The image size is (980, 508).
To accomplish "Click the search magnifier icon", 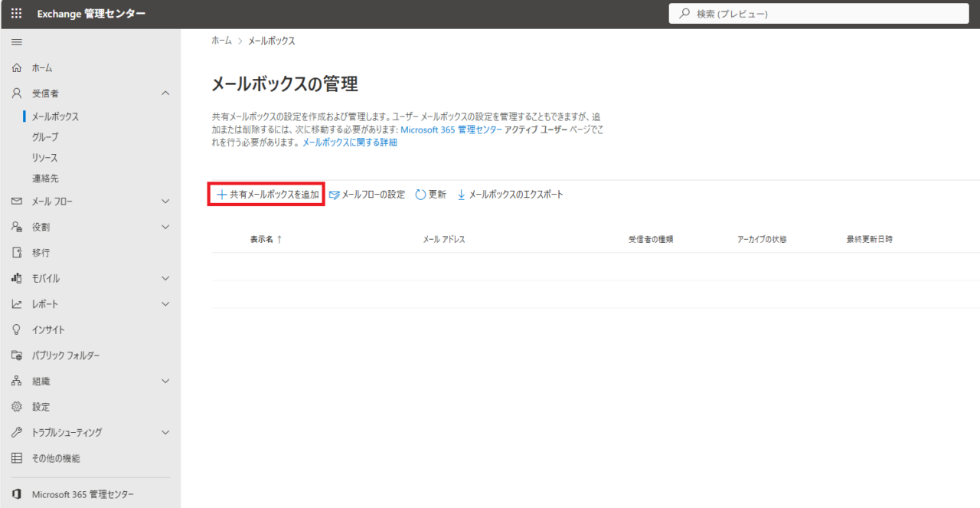I will click(x=684, y=14).
